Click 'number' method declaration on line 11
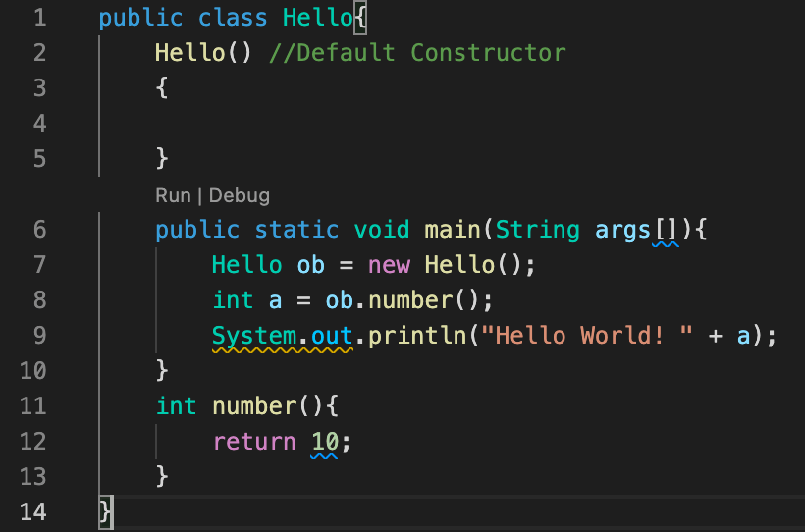The height and width of the screenshot is (532, 805). pos(254,406)
